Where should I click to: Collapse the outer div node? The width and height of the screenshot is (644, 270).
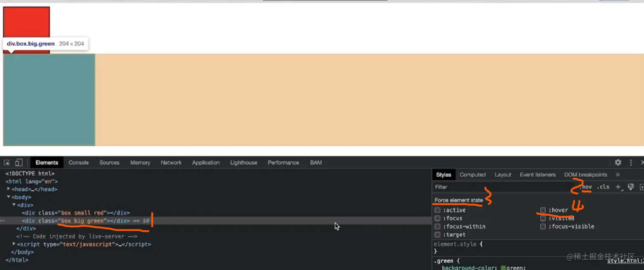tap(14, 205)
